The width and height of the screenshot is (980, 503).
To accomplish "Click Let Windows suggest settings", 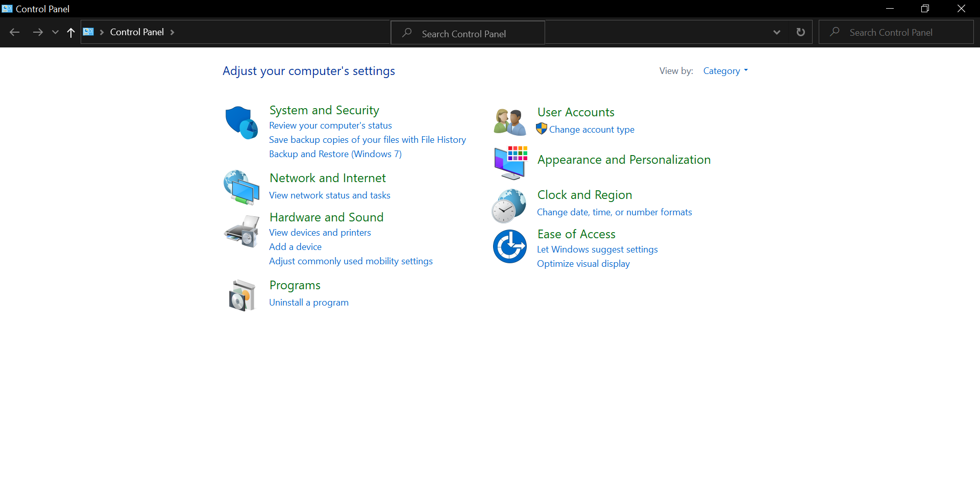I will [597, 249].
